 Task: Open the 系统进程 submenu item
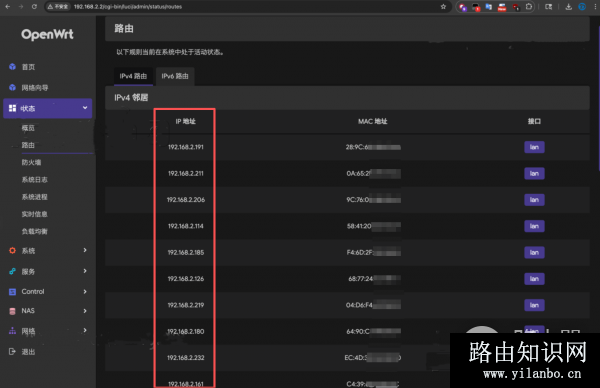coord(34,197)
